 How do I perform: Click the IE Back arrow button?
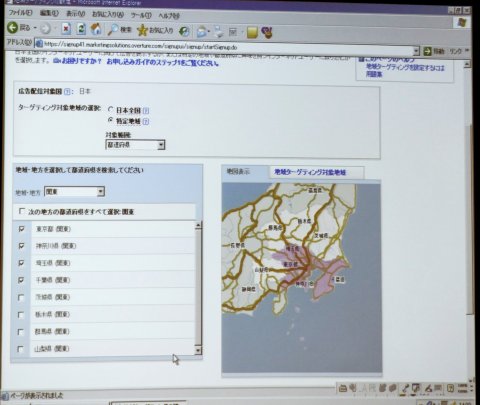pyautogui.click(x=13, y=27)
